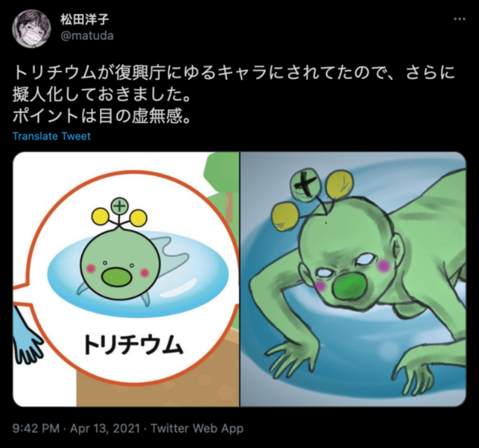Click the 松田洋子 profile avatar
Viewport: 479px width, 448px height.
[31, 29]
